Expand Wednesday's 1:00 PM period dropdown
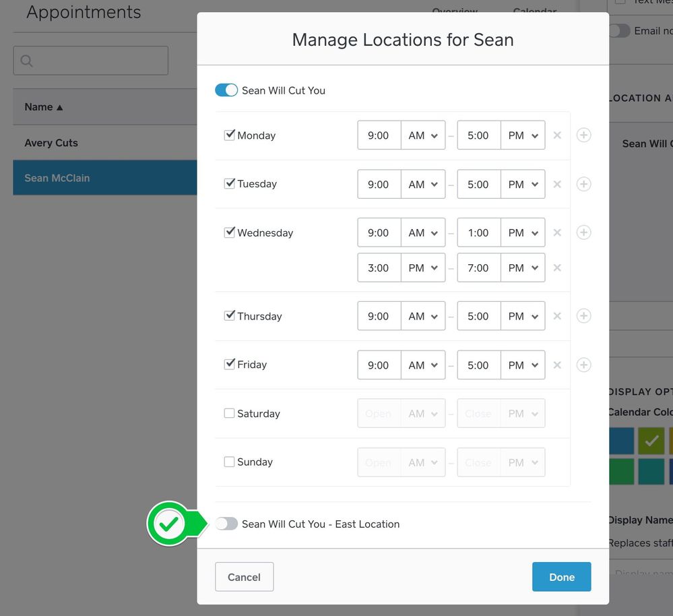 click(523, 233)
